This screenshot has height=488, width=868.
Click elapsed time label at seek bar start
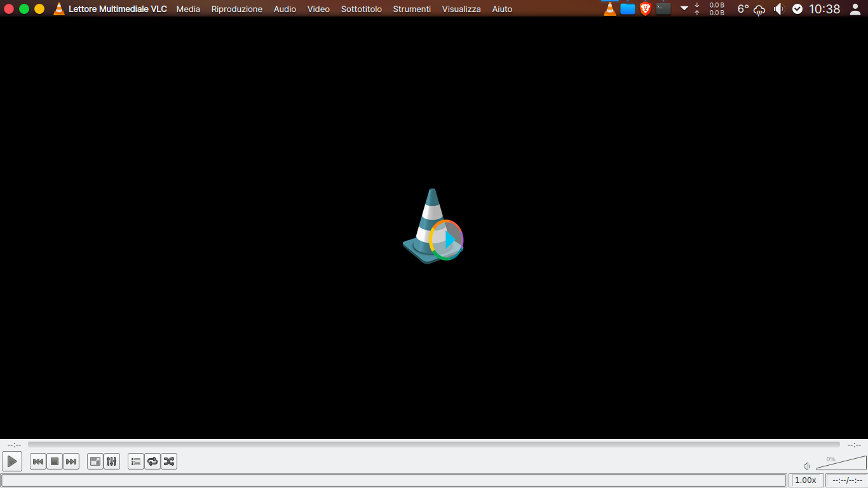[x=14, y=445]
